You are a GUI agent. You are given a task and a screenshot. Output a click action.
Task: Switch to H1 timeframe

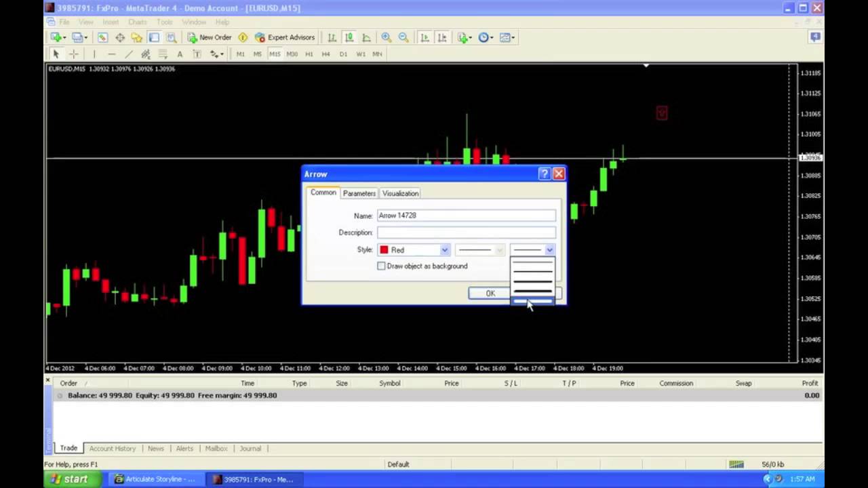coord(309,54)
